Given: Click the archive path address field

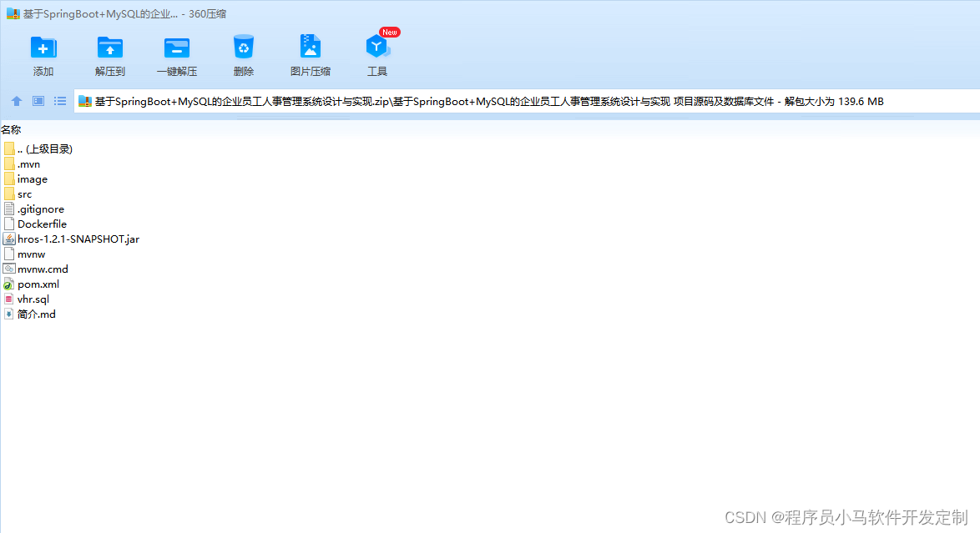Looking at the screenshot, I should [x=527, y=101].
